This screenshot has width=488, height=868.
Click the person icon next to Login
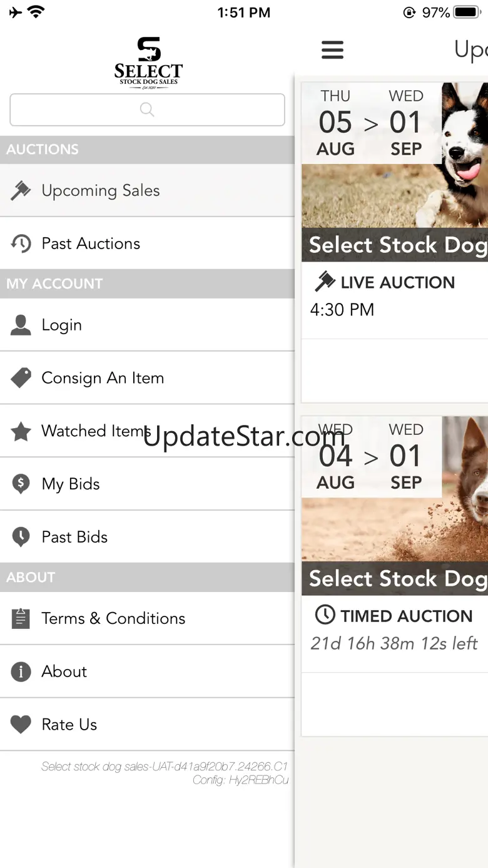tap(21, 325)
